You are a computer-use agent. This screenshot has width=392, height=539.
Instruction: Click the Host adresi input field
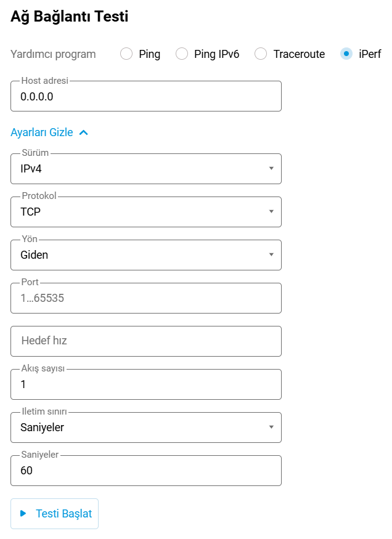145,97
